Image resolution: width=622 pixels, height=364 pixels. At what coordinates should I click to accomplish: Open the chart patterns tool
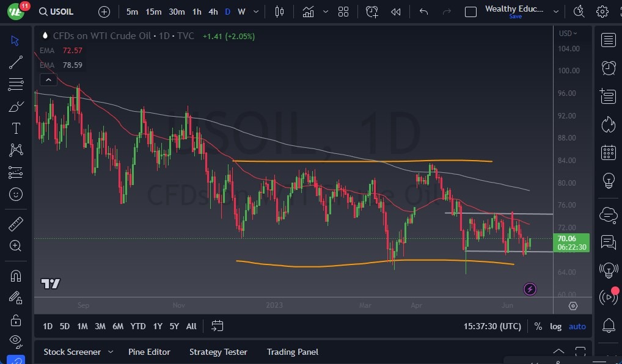pos(16,150)
